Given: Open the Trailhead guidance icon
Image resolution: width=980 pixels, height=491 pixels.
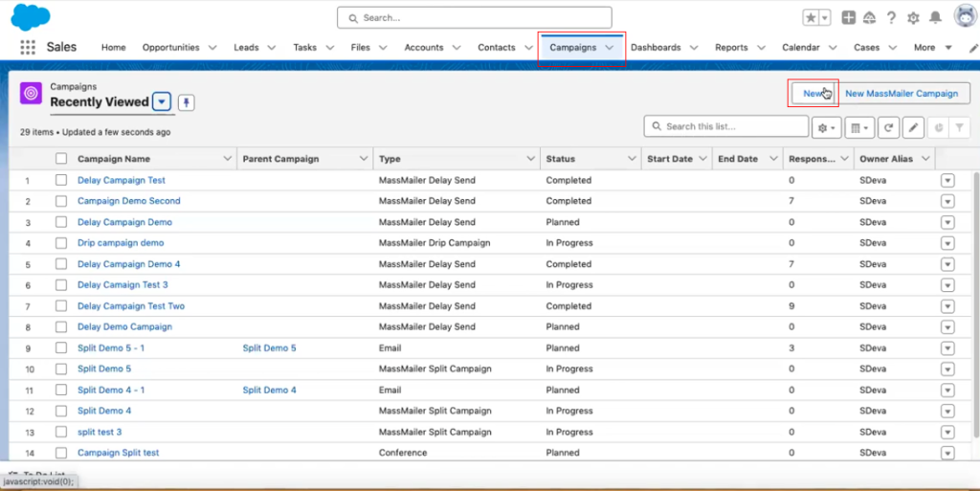Looking at the screenshot, I should 869,18.
